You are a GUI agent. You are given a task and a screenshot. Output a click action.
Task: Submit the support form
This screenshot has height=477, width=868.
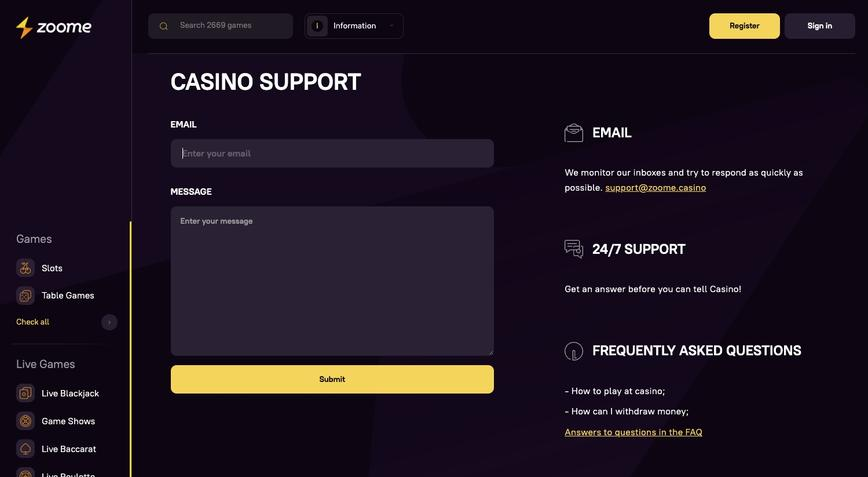pyautogui.click(x=332, y=379)
